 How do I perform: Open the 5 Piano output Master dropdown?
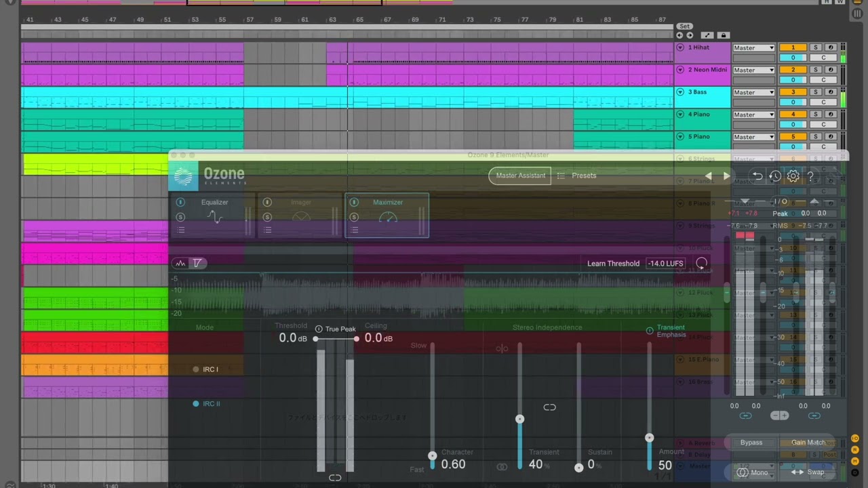point(753,137)
